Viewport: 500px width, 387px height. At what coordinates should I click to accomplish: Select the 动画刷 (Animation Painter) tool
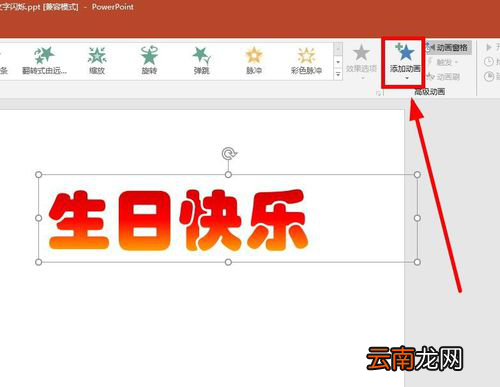pos(444,77)
